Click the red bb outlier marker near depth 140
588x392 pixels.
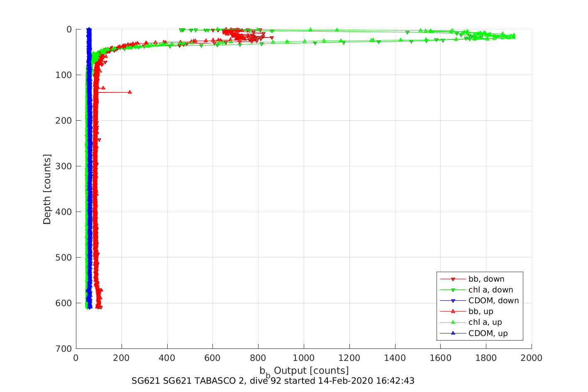click(x=130, y=92)
